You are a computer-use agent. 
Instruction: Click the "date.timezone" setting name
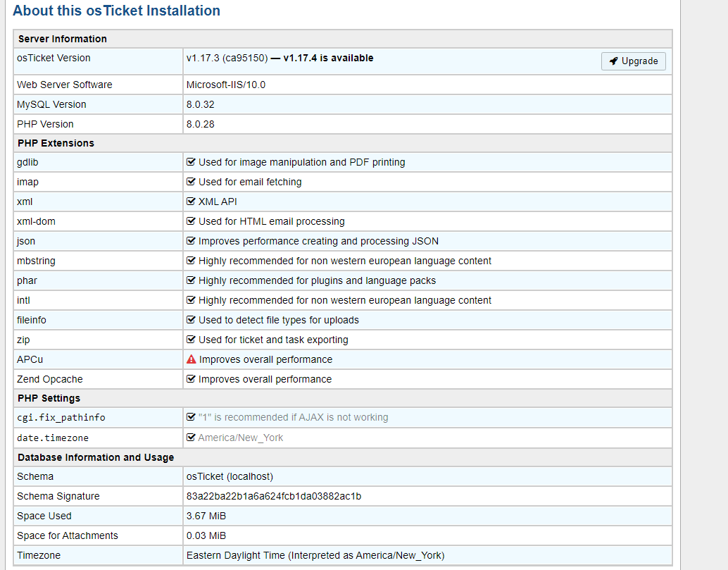53,438
